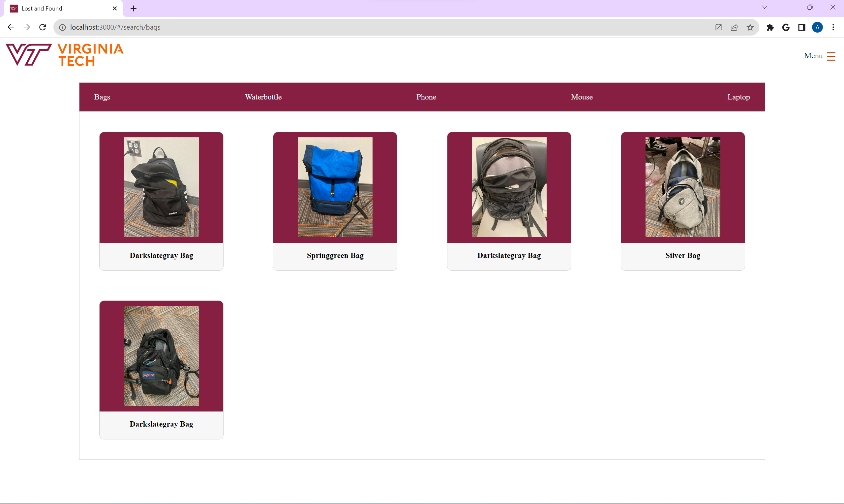Screen dimensions: 844x504
Task: Open the Mouse category
Action: point(582,97)
